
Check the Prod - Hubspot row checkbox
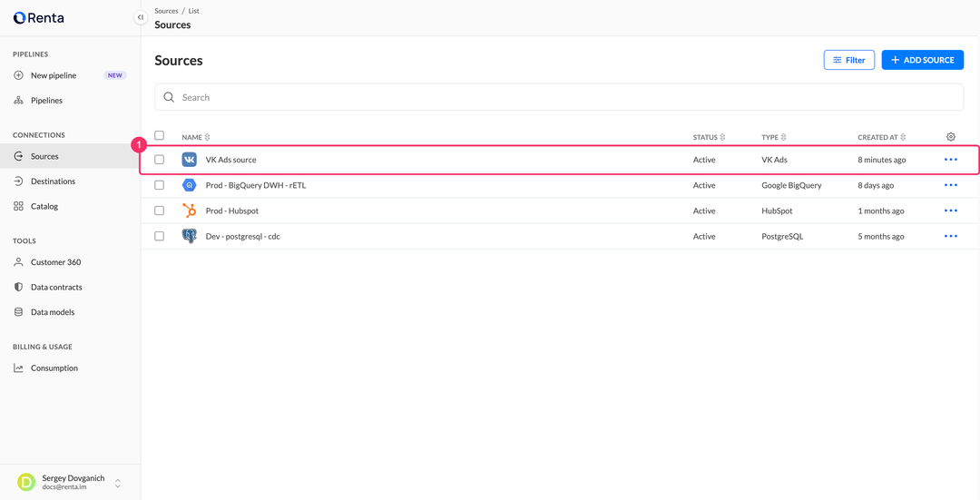click(160, 211)
